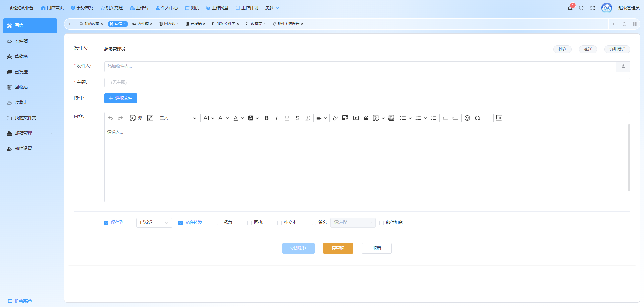Screen dimensions: 644x307
Task: Expand bulleted list style arrow
Action: pyautogui.click(x=410, y=118)
